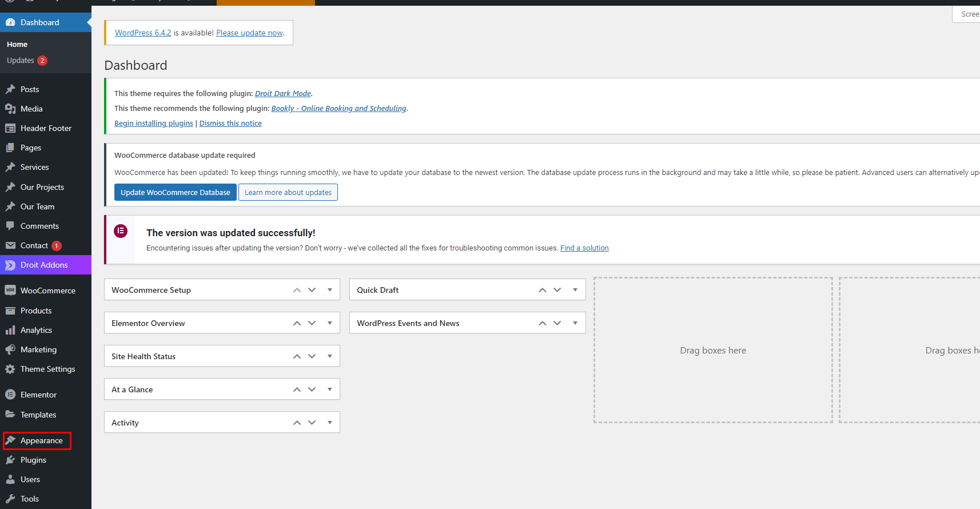980x509 pixels.
Task: Open Updates submenu item
Action: coord(21,61)
